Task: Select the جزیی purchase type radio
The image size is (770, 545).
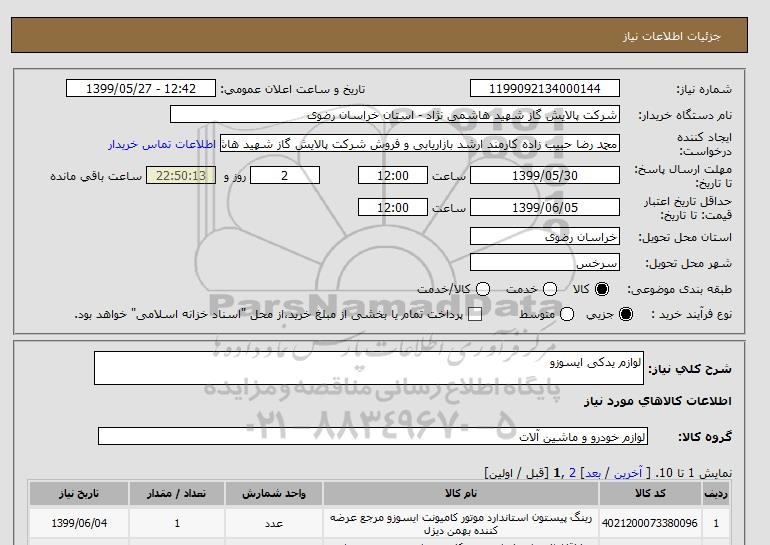Action: tap(626, 314)
